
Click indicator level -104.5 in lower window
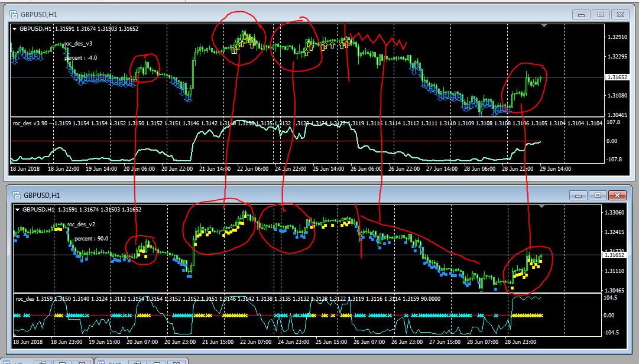[x=611, y=333]
